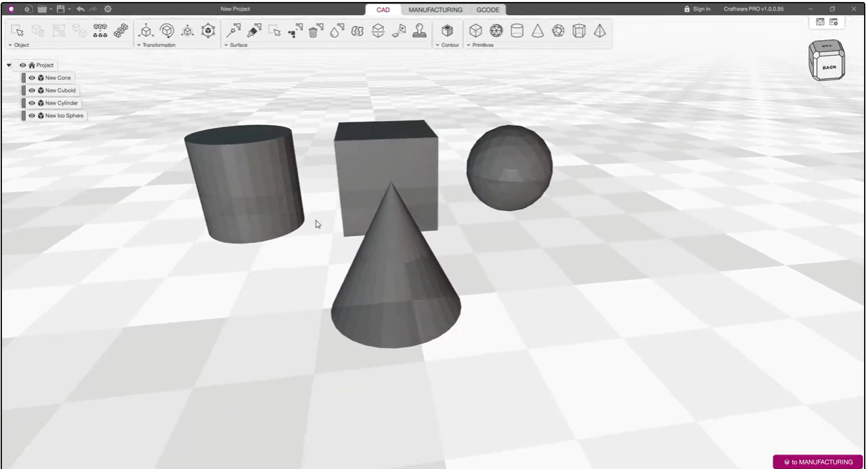Add a cube primitive from the toolbar
Image resolution: width=868 pixels, height=469 pixels.
pos(475,31)
